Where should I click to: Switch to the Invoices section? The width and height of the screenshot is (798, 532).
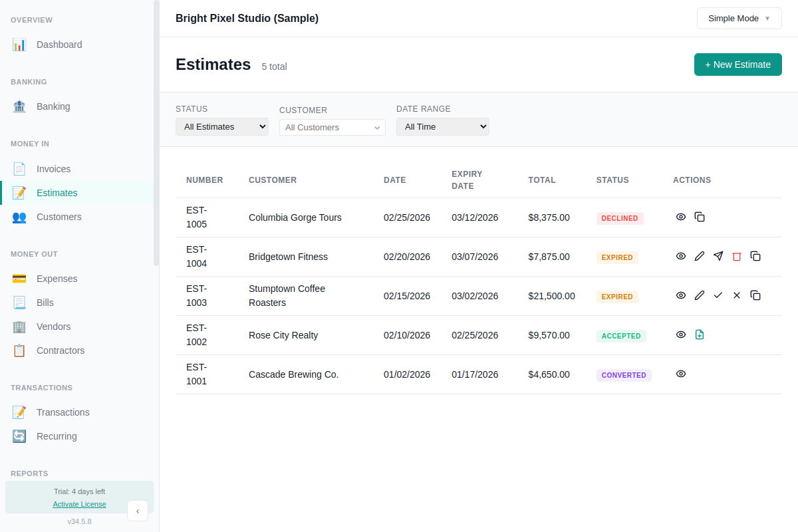coord(55,169)
